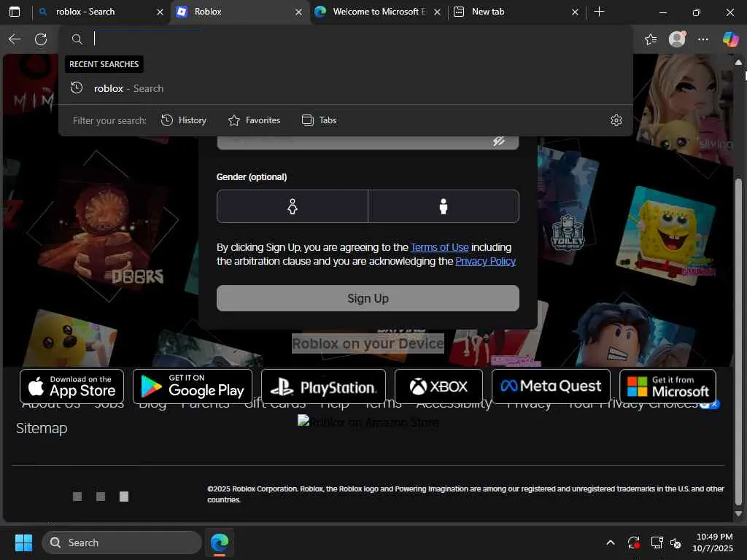Open the Terms of Use link
This screenshot has width=747, height=560.
(439, 247)
